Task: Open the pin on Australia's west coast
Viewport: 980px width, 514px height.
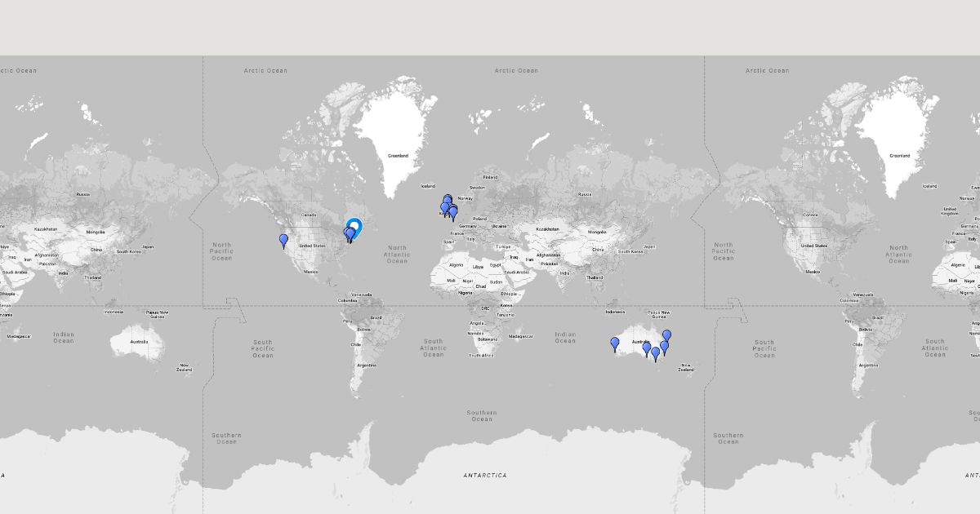Action: [x=615, y=343]
